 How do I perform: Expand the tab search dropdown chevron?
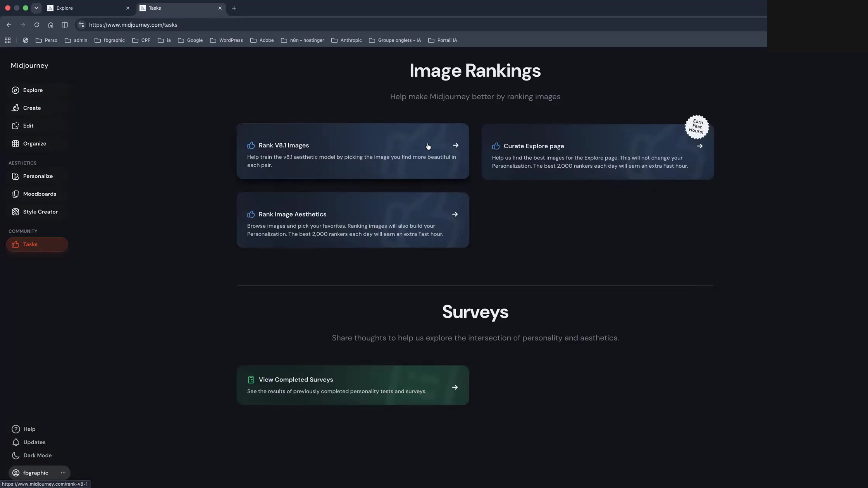pos(36,8)
